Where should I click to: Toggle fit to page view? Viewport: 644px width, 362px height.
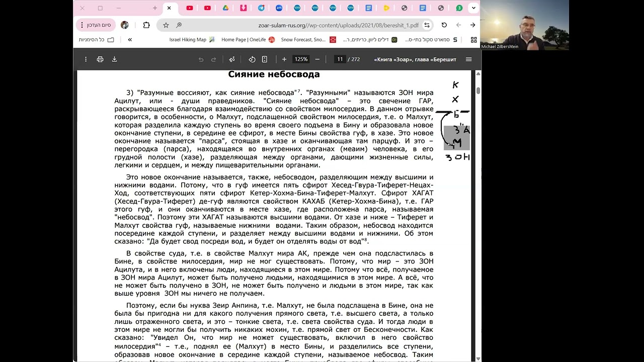pyautogui.click(x=265, y=59)
